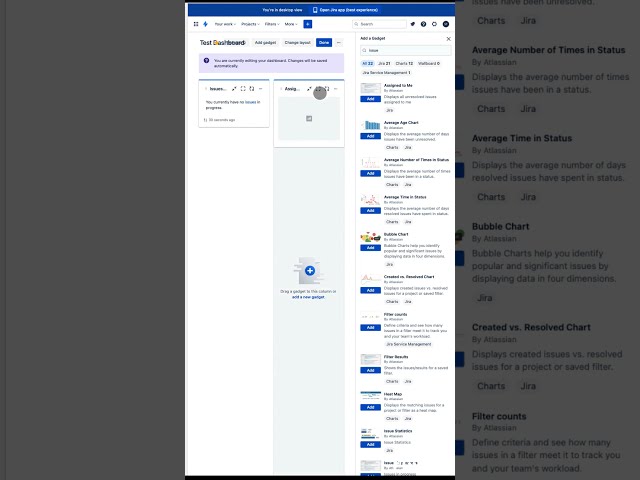Click the 'issues' link in Issues gadget
The image size is (640, 480).
[x=250, y=102]
